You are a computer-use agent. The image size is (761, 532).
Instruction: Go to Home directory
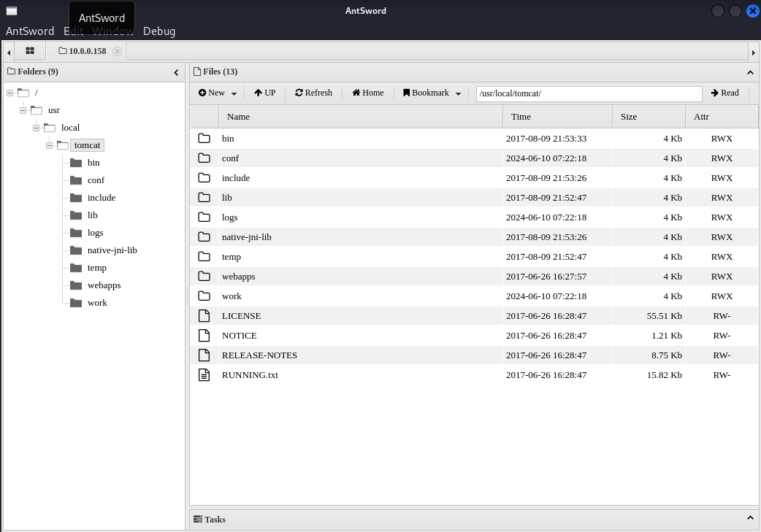point(368,93)
